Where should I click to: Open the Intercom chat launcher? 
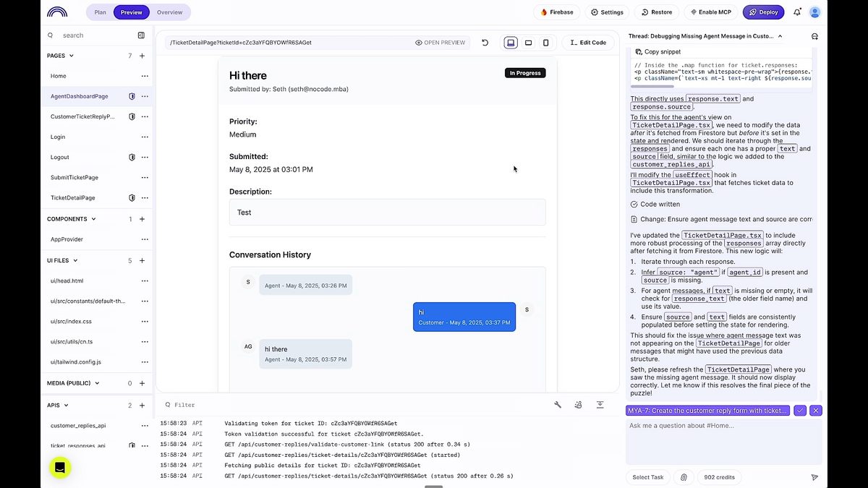click(x=60, y=468)
